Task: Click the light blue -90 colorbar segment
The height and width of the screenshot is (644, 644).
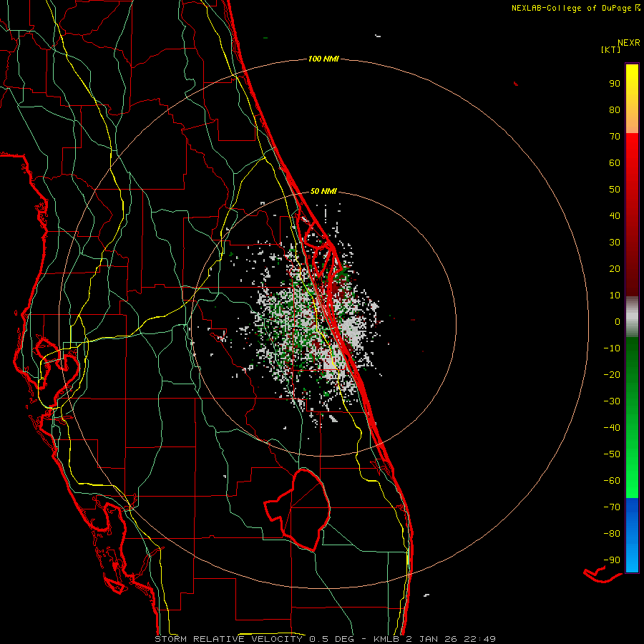Action: 632,560
